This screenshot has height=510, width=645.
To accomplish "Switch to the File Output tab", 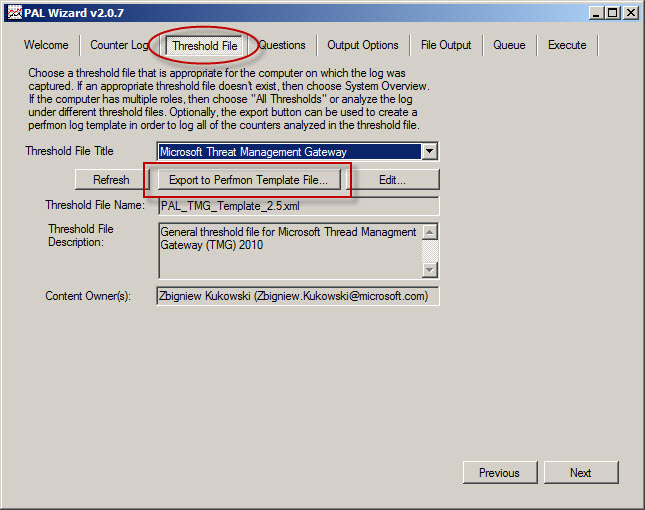I will click(445, 45).
